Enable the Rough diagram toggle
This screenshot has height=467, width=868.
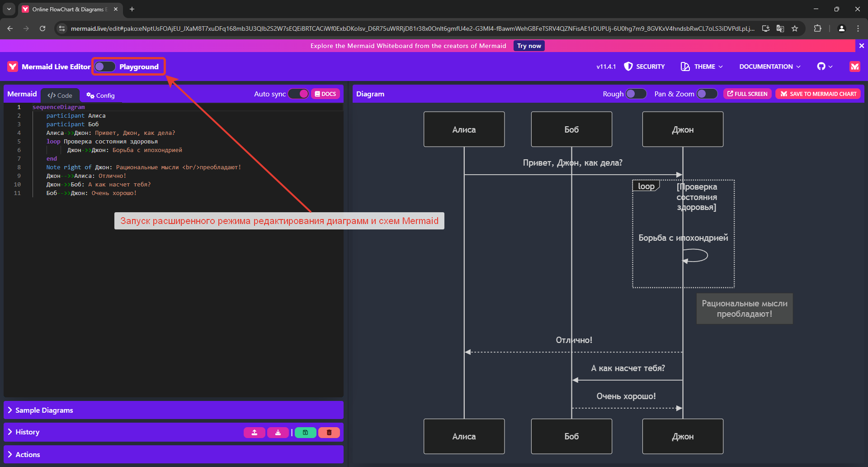[x=636, y=94]
